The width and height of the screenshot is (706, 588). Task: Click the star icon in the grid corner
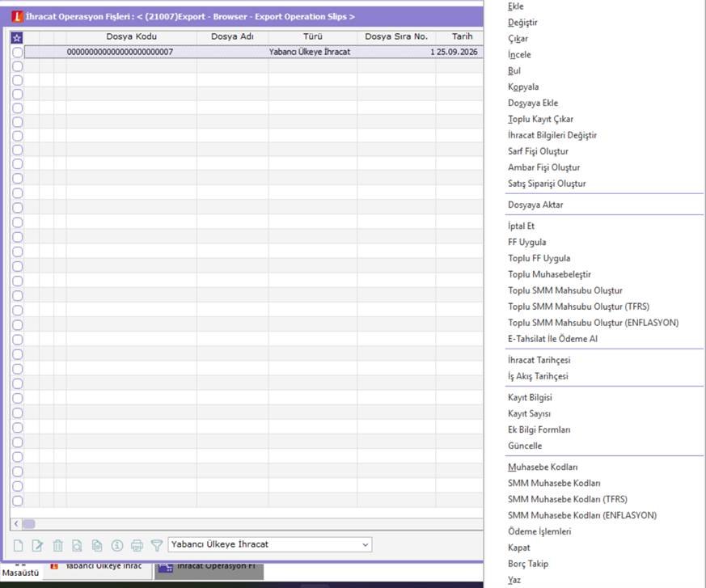[x=17, y=38]
